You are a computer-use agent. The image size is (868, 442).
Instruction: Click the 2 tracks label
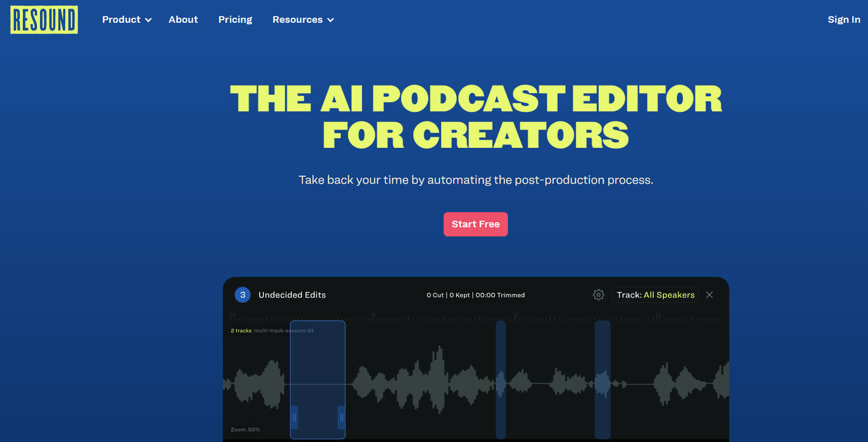click(241, 331)
